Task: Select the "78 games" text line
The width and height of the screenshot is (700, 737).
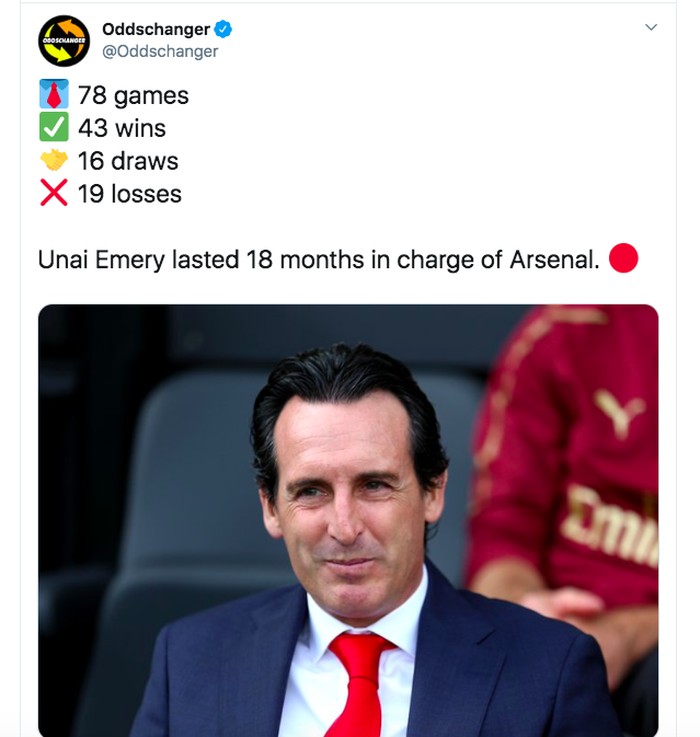Action: click(133, 96)
